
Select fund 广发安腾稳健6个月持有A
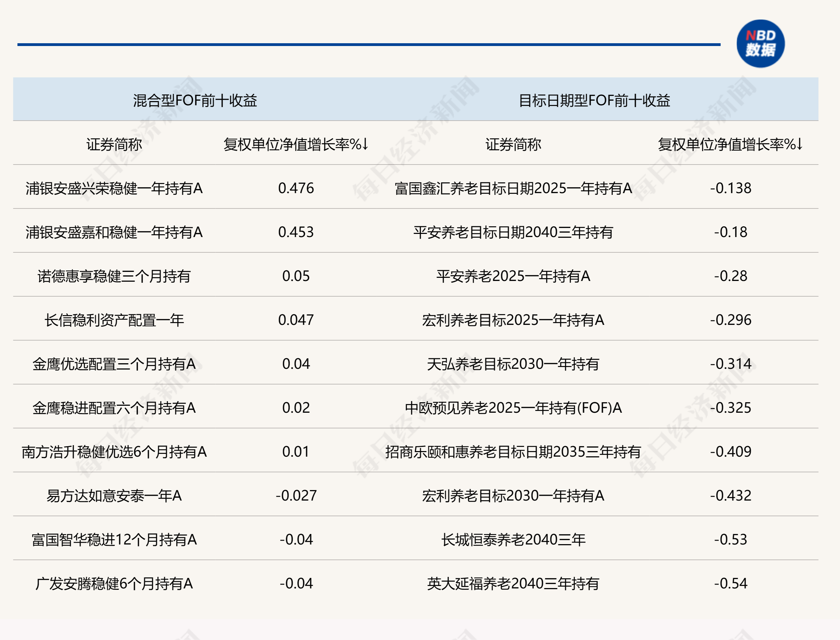[114, 584]
